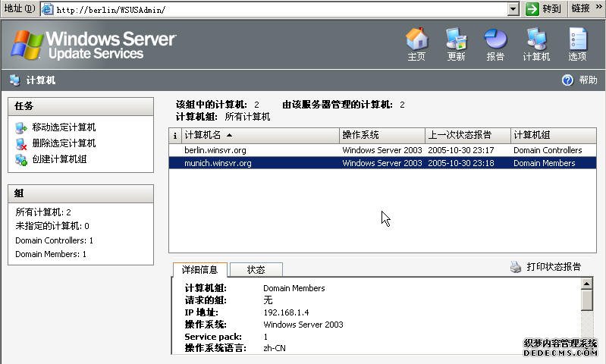Click the page icon in address bar
Viewport: 606px width, 364px height.
click(47, 9)
